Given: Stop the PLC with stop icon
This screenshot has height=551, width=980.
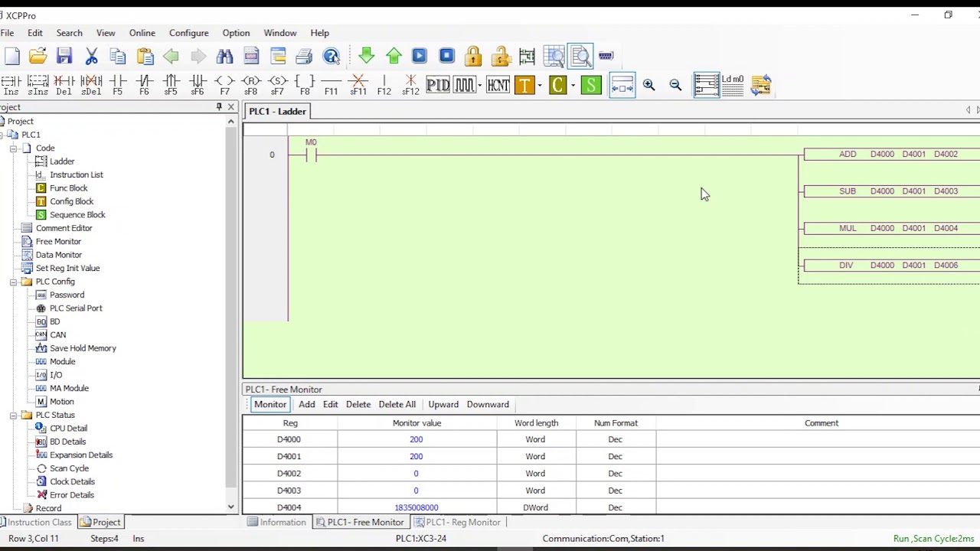Looking at the screenshot, I should pos(446,56).
